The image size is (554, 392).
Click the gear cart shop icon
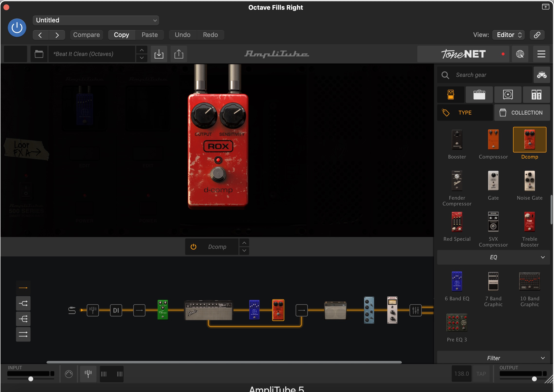coord(542,75)
